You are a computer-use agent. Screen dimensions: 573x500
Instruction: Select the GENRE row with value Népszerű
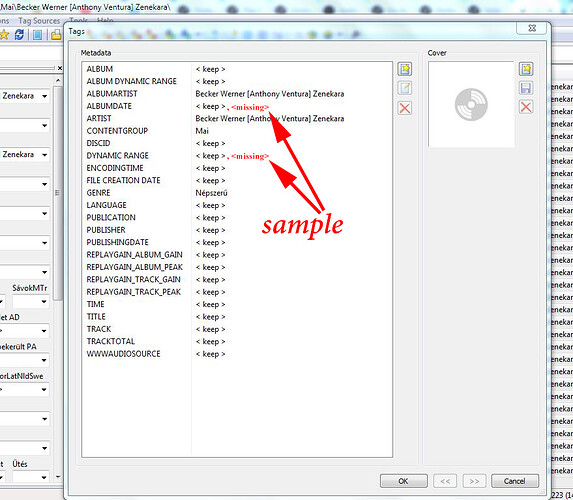[x=237, y=193]
